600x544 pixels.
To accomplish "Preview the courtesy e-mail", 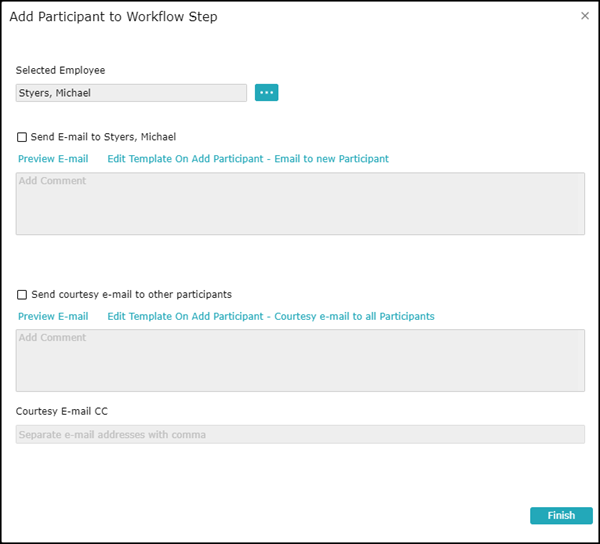I will click(x=53, y=317).
